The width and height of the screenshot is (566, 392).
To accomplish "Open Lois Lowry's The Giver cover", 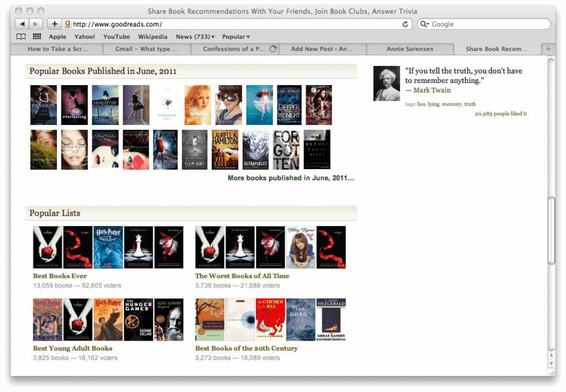I will (169, 320).
